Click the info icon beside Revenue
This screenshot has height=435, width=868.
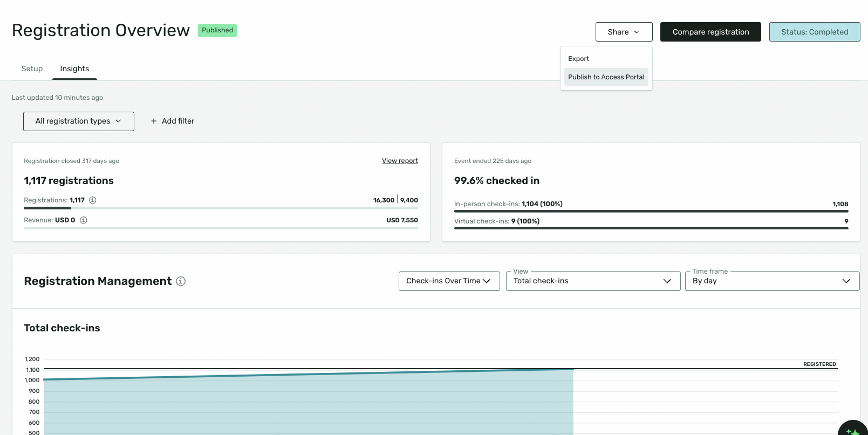coord(84,220)
